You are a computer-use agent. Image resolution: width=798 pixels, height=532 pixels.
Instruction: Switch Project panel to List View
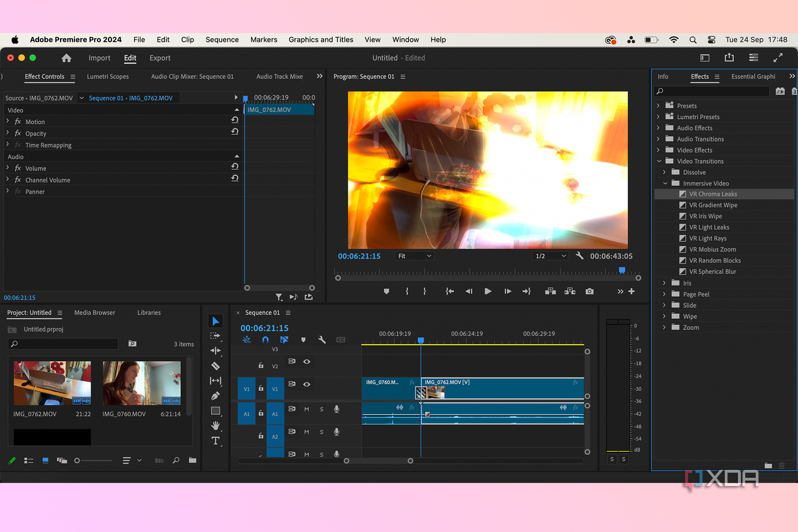pyautogui.click(x=28, y=461)
